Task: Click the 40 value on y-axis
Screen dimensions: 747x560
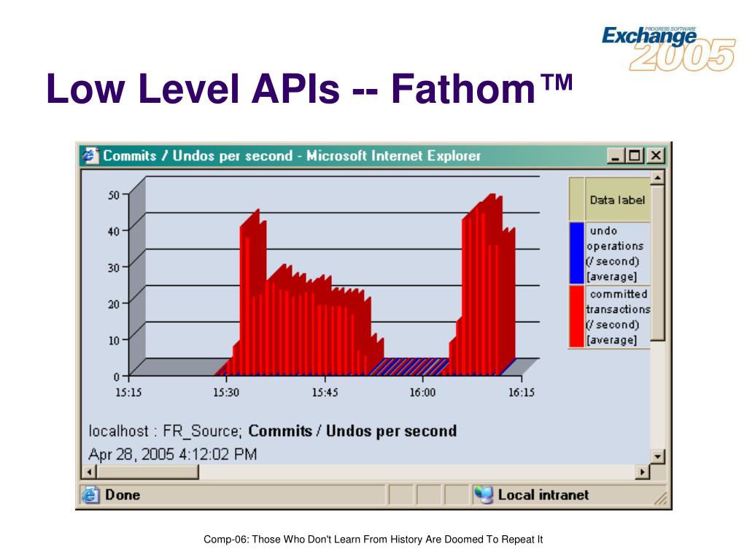Action: 113,231
